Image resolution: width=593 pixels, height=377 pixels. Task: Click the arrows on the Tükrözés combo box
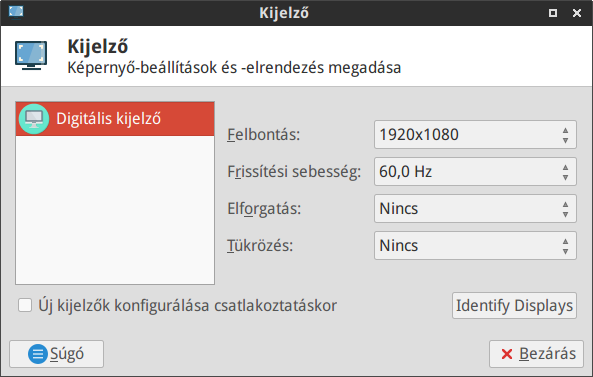pyautogui.click(x=565, y=246)
